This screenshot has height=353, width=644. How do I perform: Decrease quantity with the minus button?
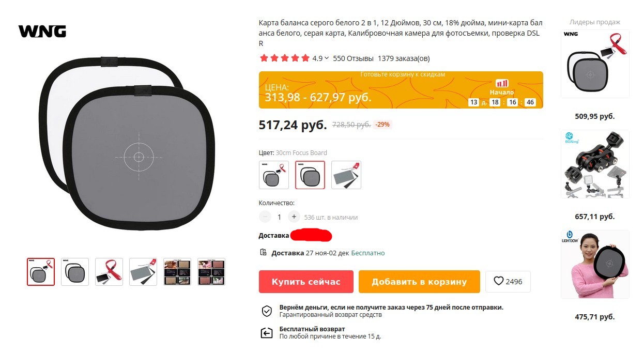[265, 217]
